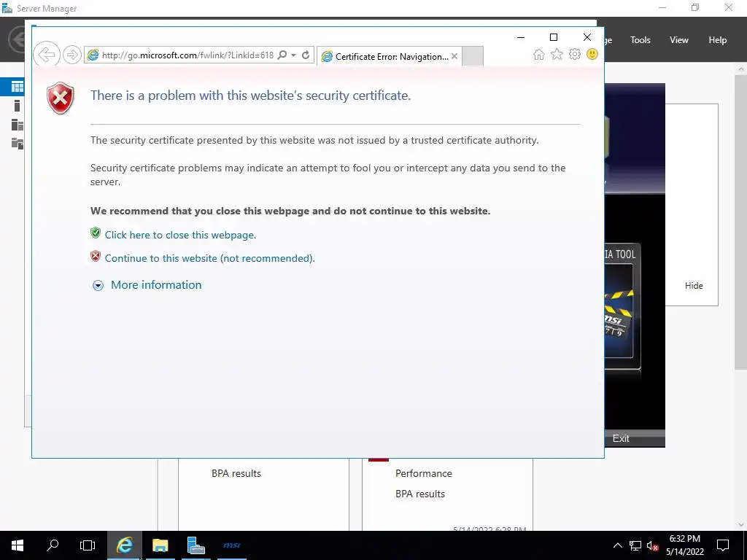Open the Windows Start menu
Viewport: 747px width, 560px height.
click(18, 545)
